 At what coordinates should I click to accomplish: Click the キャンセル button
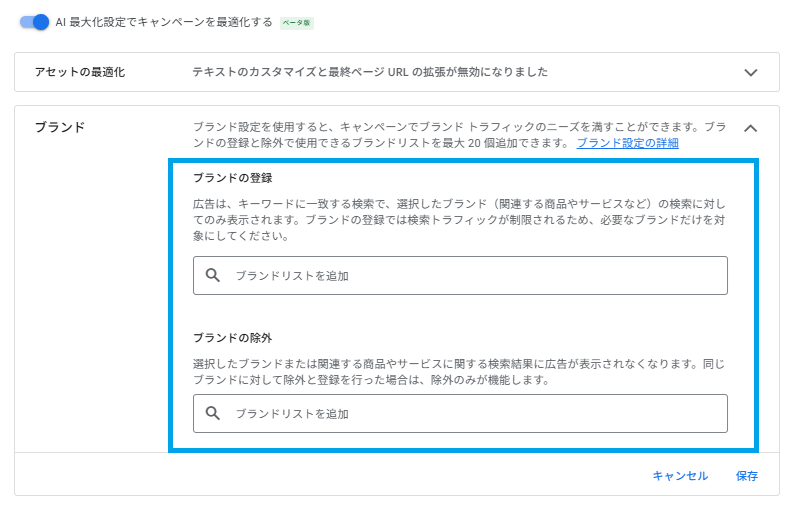(x=680, y=476)
